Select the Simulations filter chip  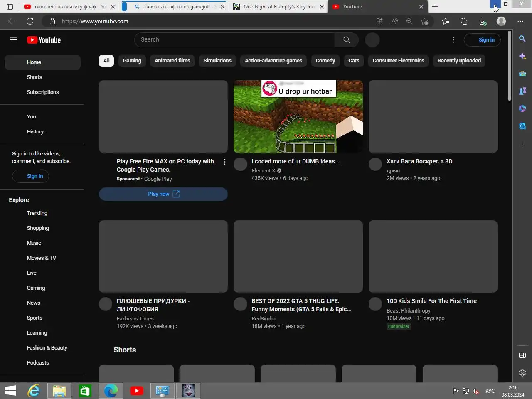[x=217, y=61]
